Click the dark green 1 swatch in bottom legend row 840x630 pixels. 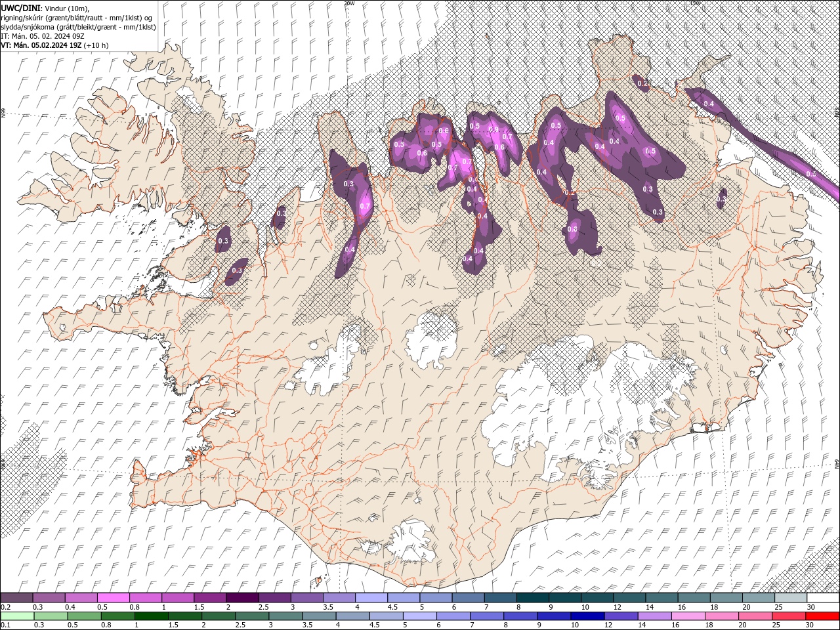151,616
